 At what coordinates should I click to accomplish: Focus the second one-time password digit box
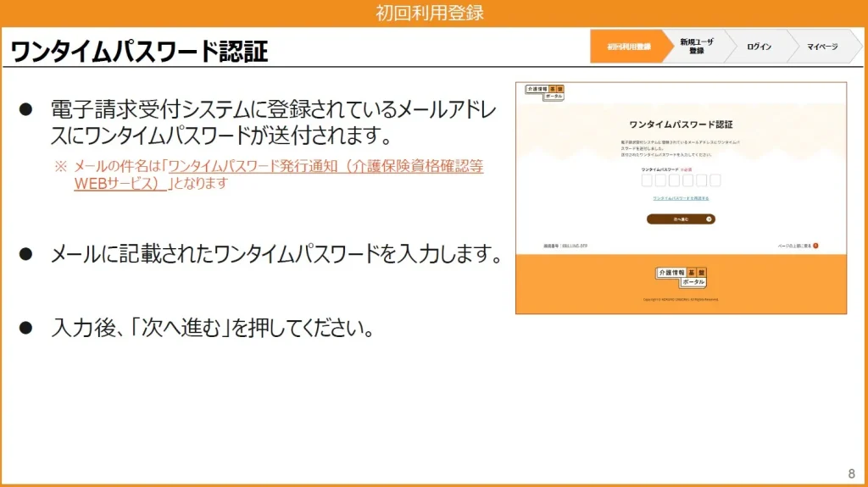click(660, 180)
